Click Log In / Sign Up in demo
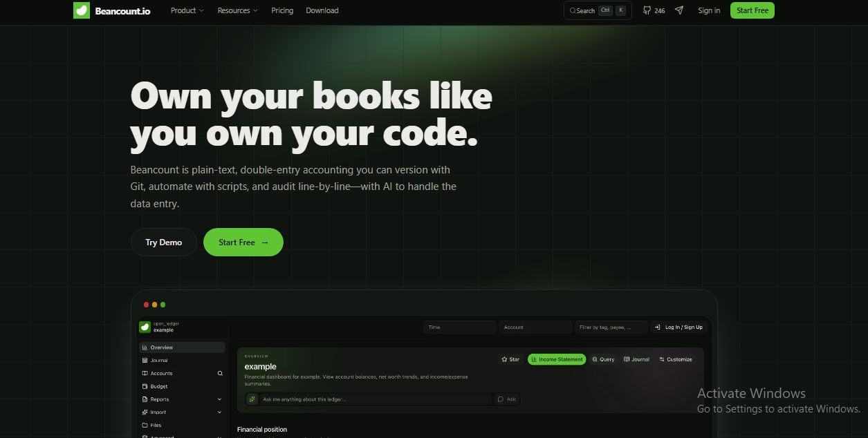This screenshot has height=438, width=868. point(678,327)
